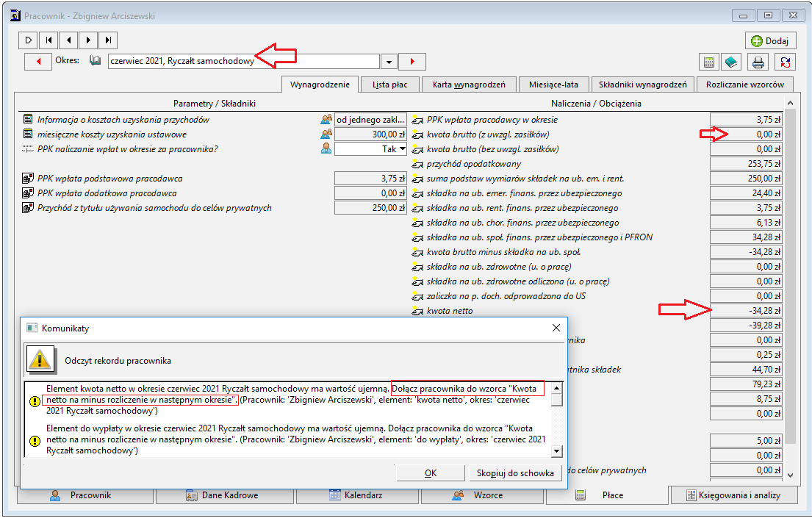Viewport: 812px width, 521px height.
Task: Click the od jednego zakł... value field
Action: (370, 120)
